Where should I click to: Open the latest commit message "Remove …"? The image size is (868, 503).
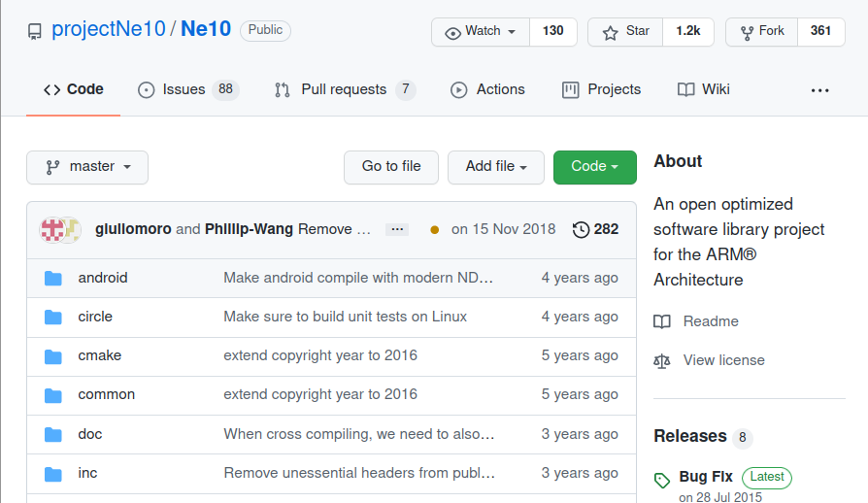coord(334,229)
